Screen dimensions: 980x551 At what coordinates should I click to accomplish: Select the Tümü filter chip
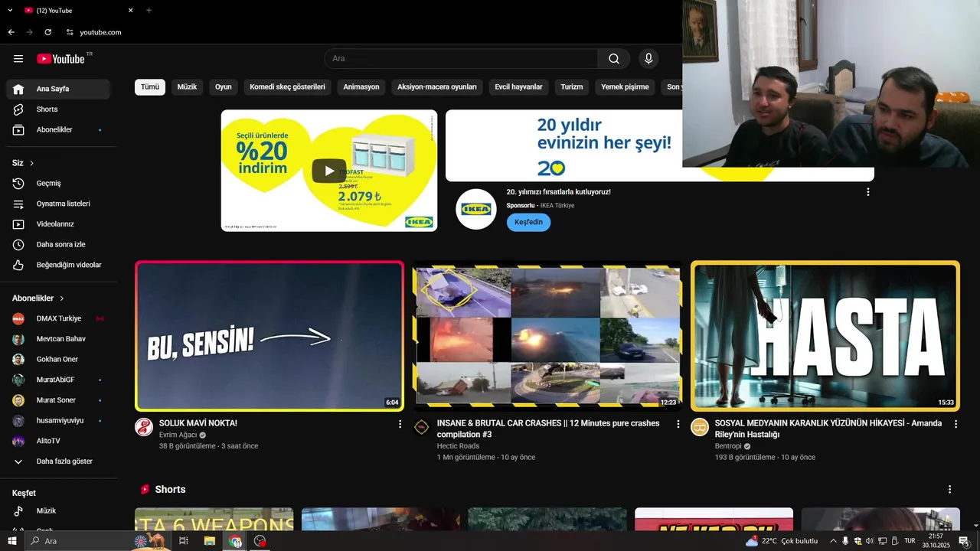point(150,87)
